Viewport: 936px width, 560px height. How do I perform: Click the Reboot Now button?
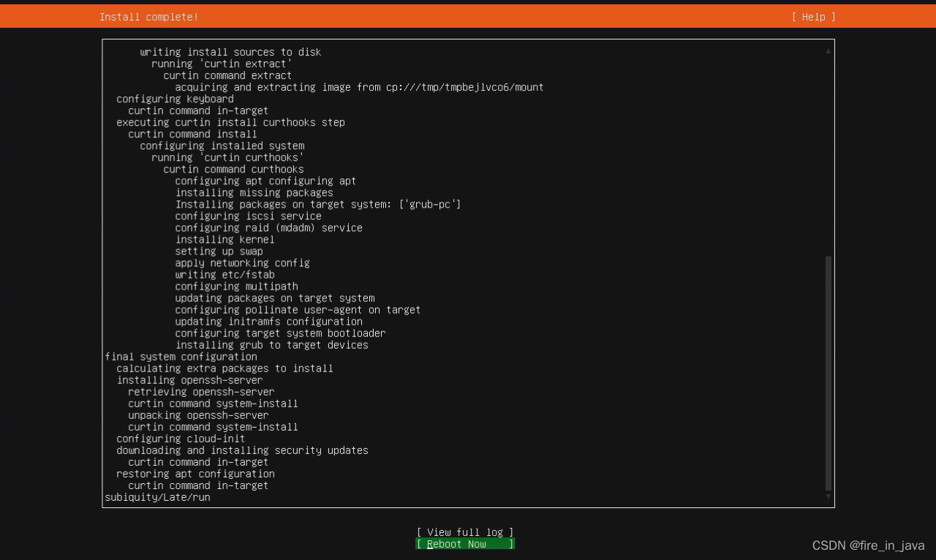tap(465, 544)
